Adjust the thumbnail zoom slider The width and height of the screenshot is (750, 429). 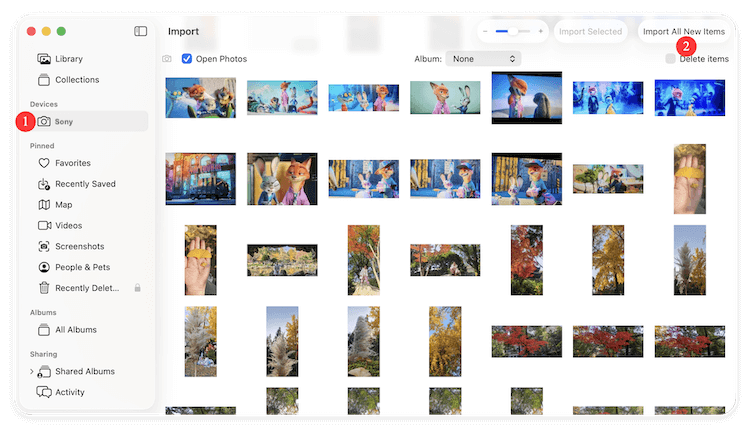tap(513, 32)
